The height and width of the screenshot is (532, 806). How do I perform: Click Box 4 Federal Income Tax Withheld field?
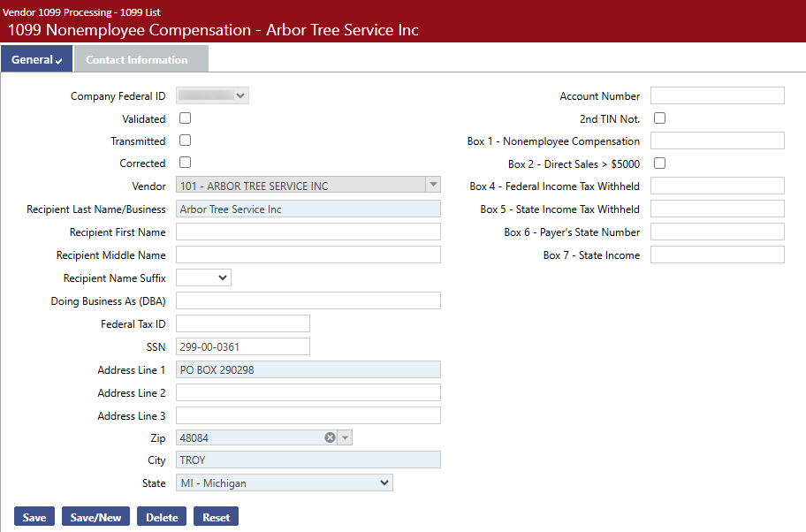click(718, 186)
